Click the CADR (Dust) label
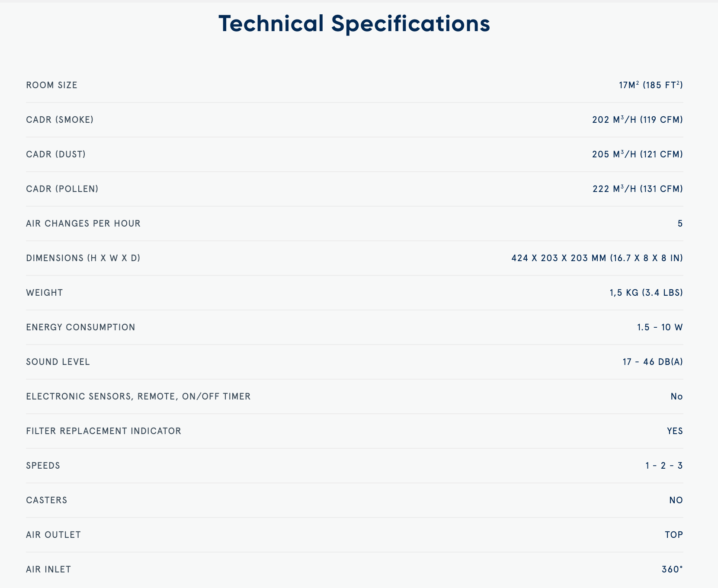This screenshot has width=718, height=588. point(56,154)
